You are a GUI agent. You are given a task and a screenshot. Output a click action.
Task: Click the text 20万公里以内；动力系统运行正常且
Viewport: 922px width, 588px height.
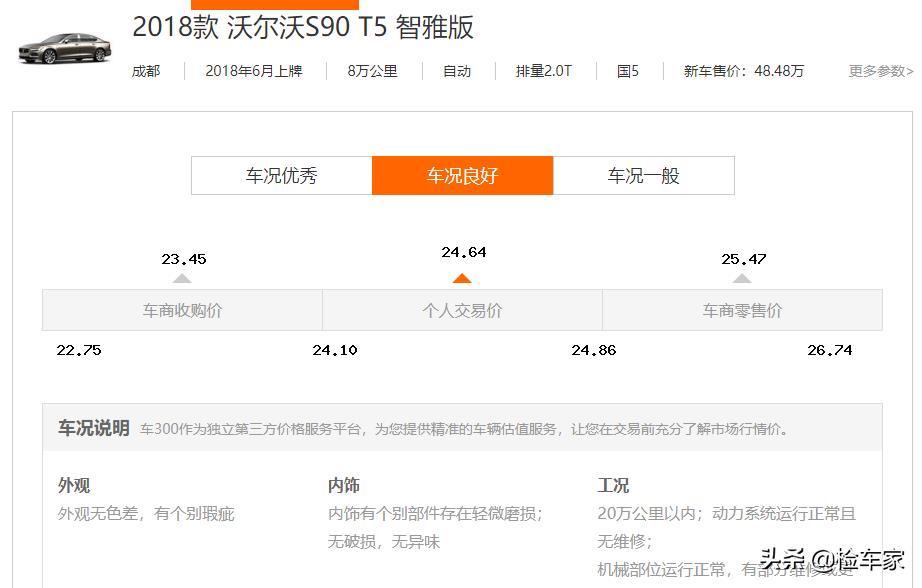(726, 514)
